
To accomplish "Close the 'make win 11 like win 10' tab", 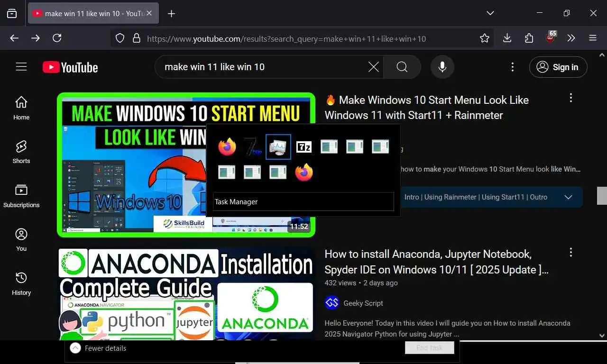I will click(x=149, y=13).
